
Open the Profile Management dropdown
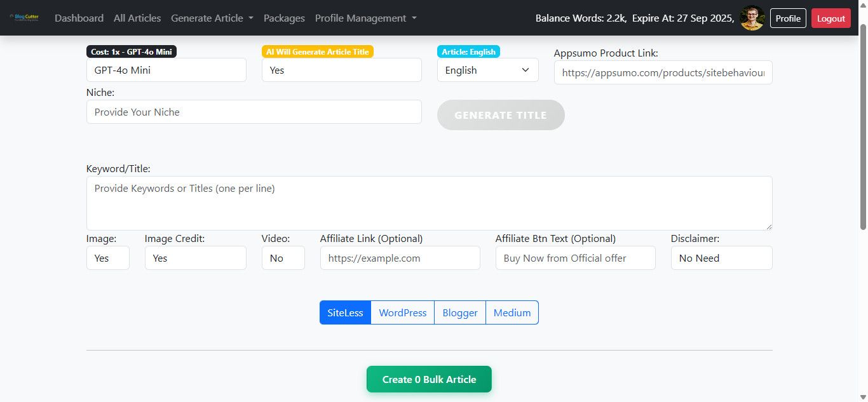coord(365,18)
